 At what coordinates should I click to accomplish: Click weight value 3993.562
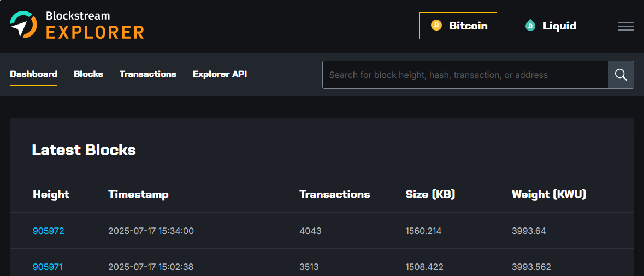[531, 267]
